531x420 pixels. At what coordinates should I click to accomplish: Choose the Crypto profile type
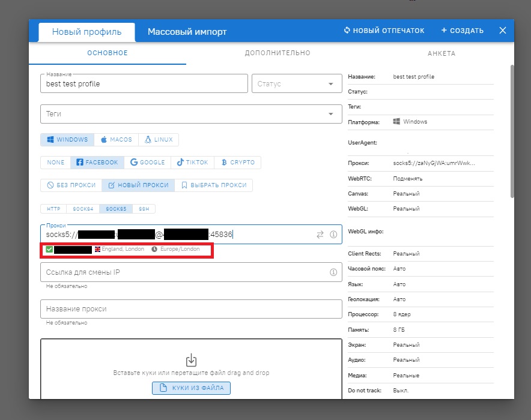coord(238,163)
